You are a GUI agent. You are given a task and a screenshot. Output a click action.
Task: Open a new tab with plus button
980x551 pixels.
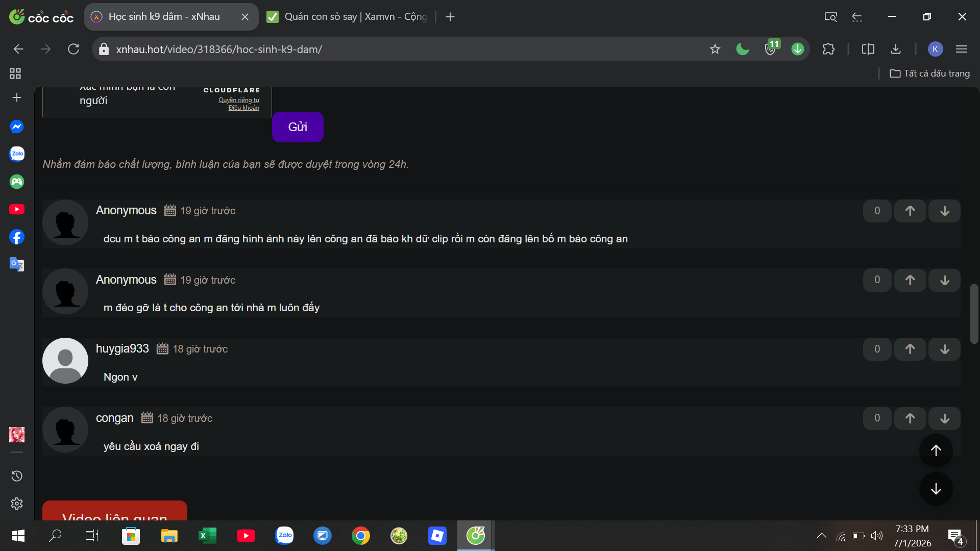pos(450,17)
